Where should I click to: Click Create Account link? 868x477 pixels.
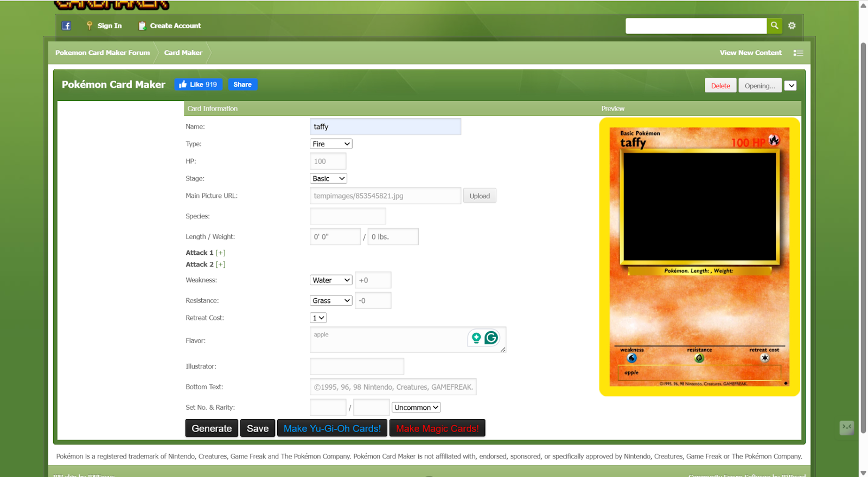175,25
